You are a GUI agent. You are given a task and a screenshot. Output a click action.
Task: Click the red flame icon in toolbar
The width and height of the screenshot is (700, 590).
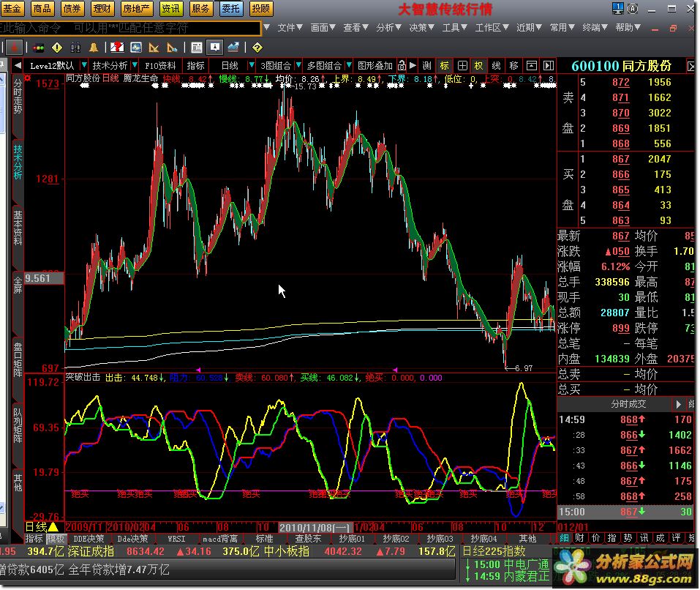15,48
